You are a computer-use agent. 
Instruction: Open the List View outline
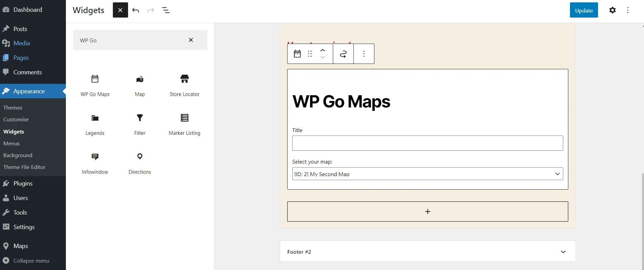point(166,10)
